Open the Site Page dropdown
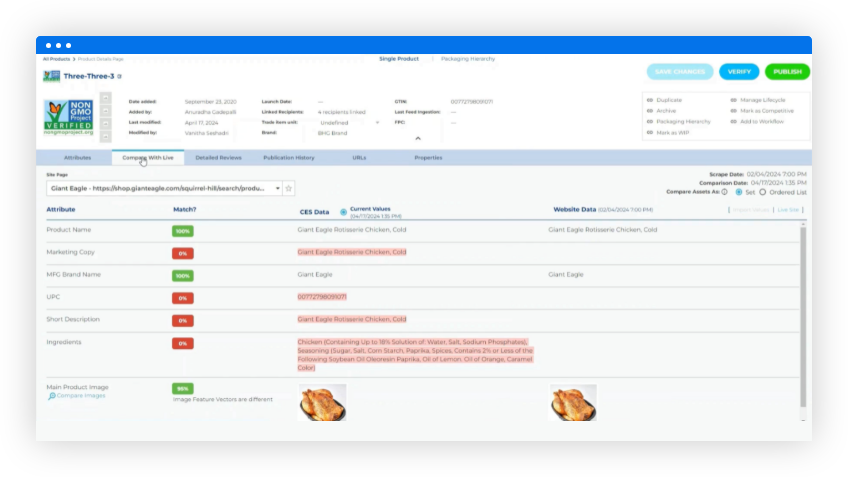This screenshot has height=477, width=848. click(x=164, y=188)
